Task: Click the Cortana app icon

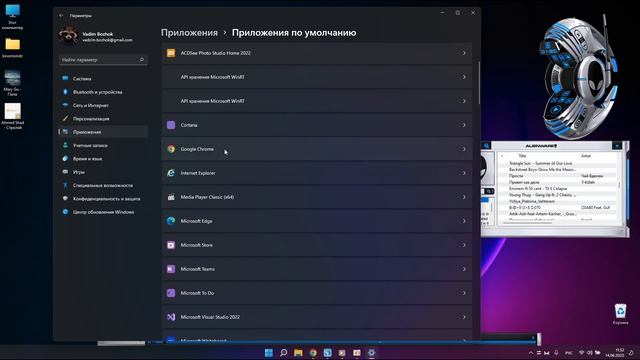Action: pyautogui.click(x=171, y=125)
